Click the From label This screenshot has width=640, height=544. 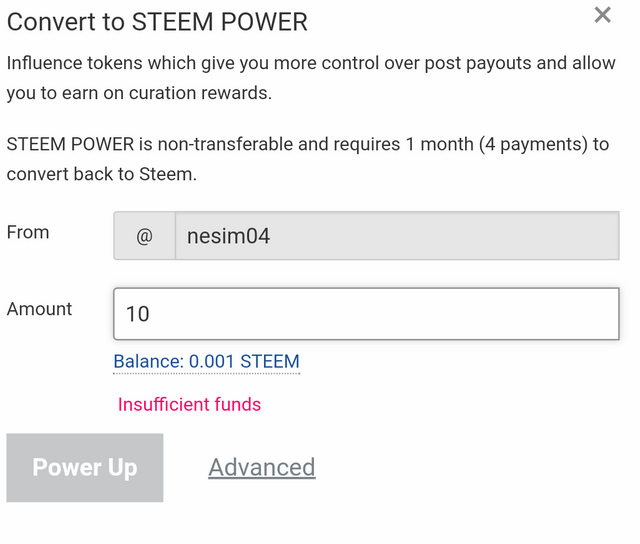[28, 232]
